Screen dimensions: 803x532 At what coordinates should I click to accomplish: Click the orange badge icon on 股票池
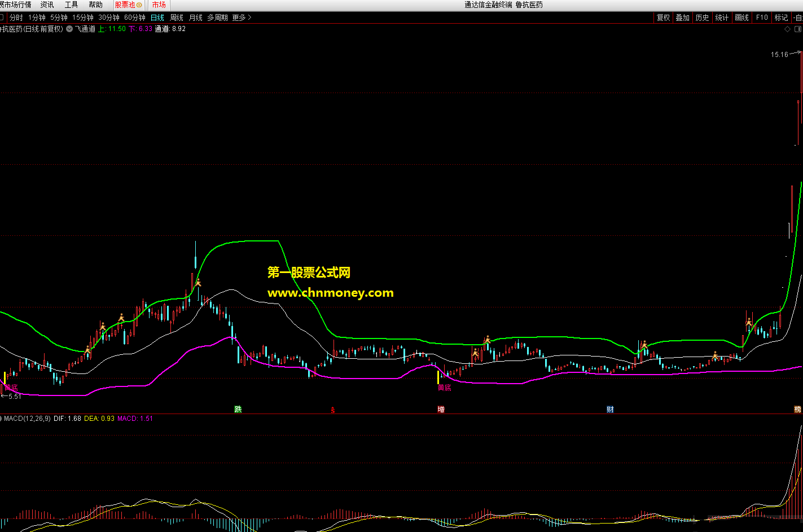click(x=139, y=5)
